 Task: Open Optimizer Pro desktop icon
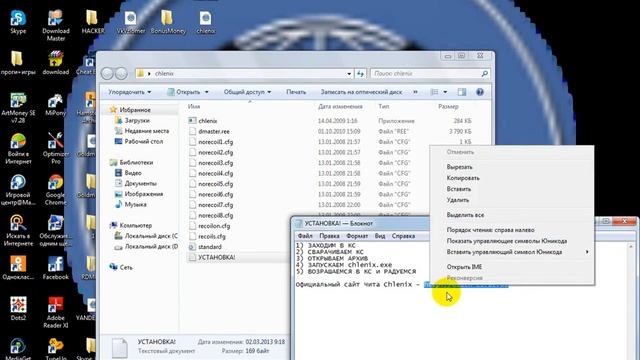coord(56,149)
